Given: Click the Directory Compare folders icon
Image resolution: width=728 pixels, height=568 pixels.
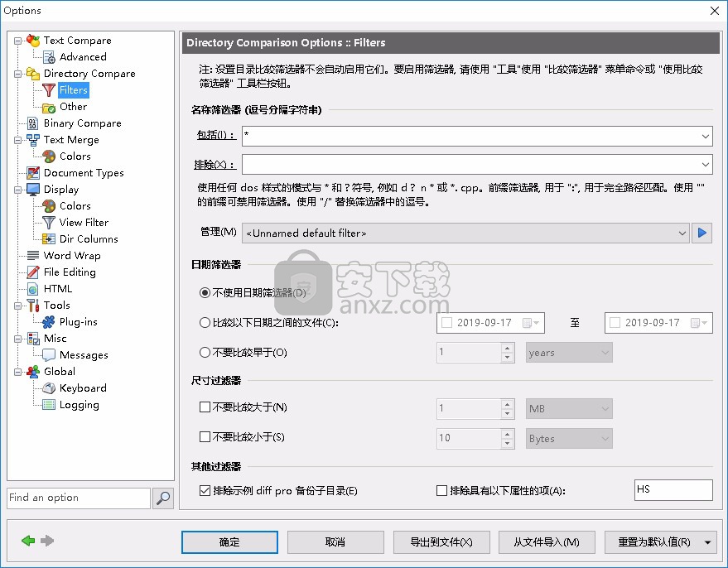Looking at the screenshot, I should [33, 74].
